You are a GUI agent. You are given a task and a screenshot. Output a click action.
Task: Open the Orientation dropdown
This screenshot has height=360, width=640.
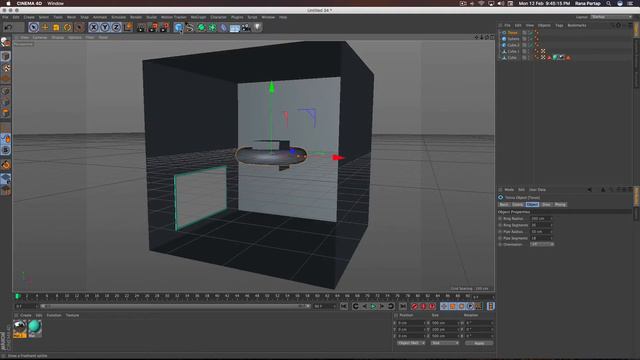pyautogui.click(x=542, y=244)
